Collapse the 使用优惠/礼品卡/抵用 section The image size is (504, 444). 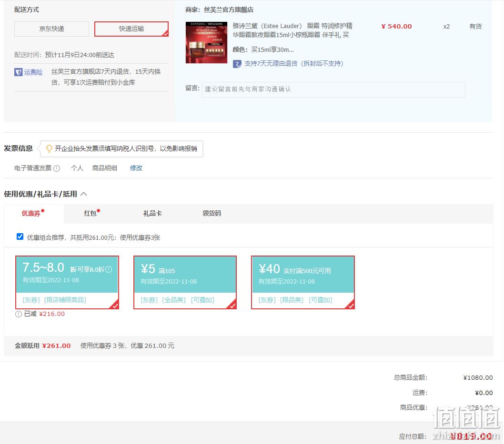[83, 194]
